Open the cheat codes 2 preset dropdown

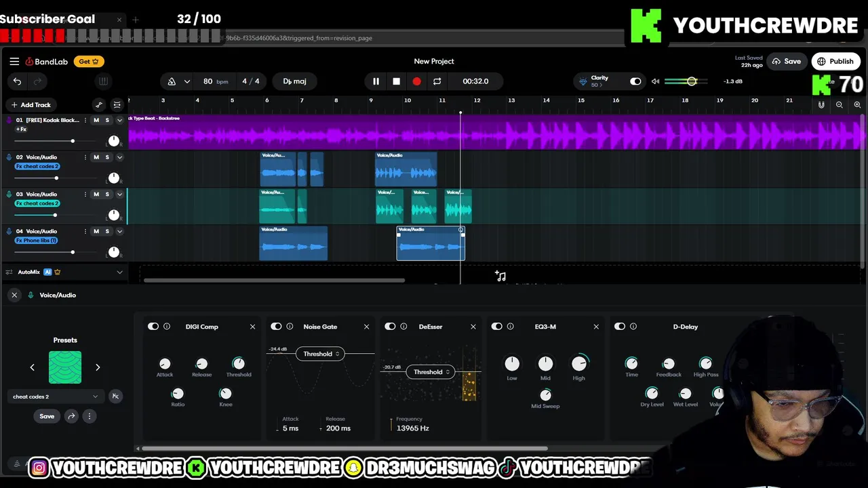click(56, 396)
